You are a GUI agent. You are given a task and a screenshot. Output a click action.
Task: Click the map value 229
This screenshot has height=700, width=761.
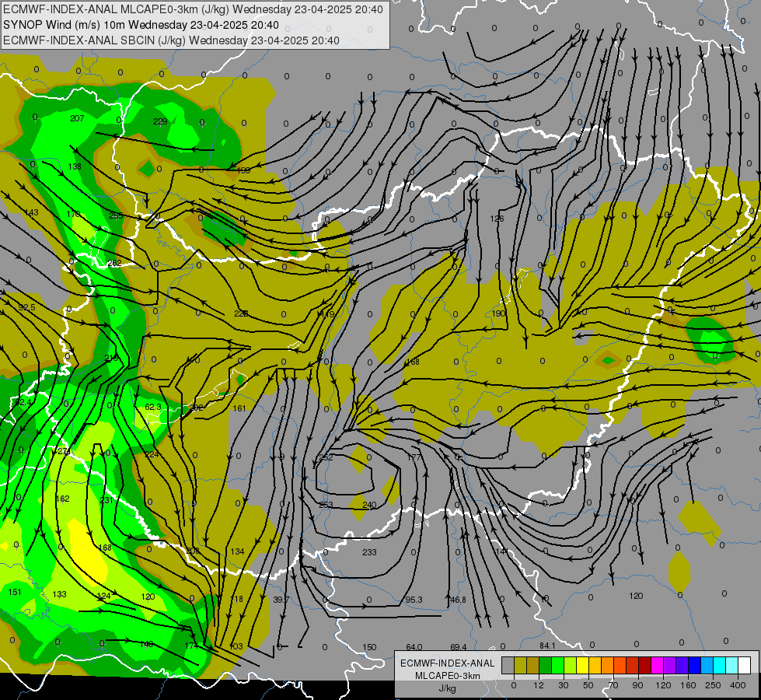tap(160, 121)
